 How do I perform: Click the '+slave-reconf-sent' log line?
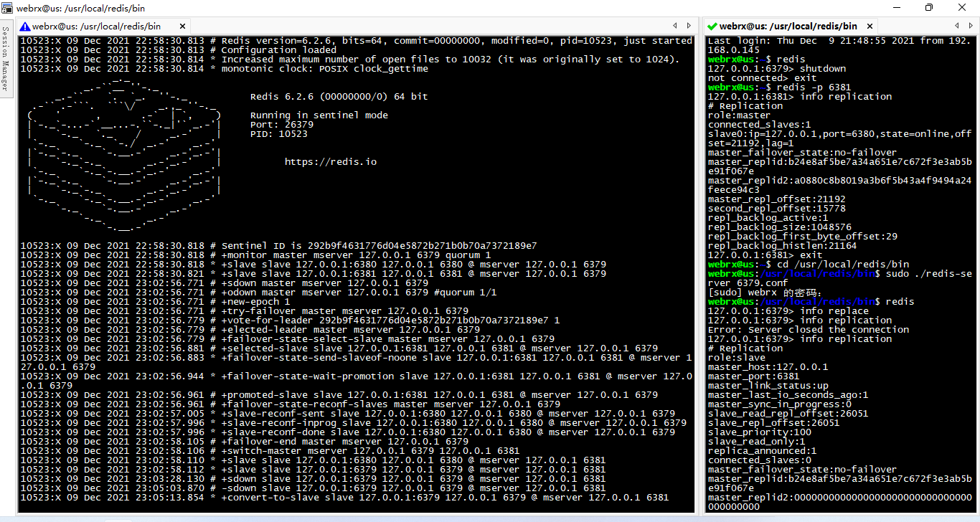(347, 414)
